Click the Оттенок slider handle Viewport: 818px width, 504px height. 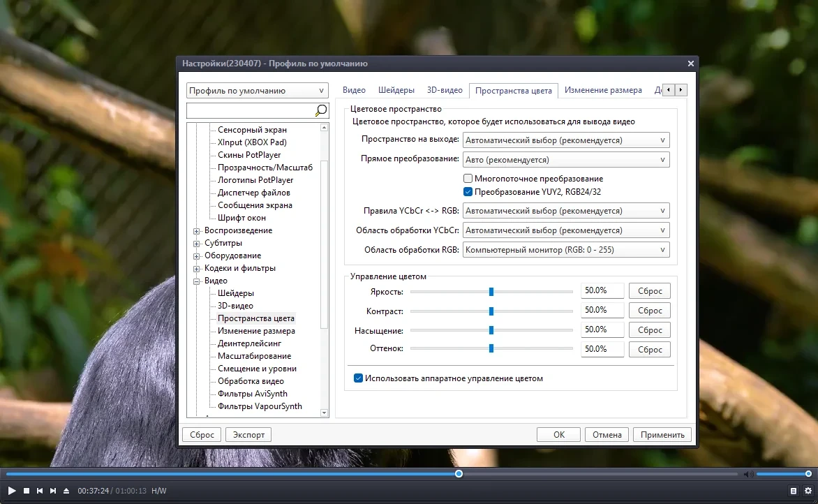[x=491, y=348]
